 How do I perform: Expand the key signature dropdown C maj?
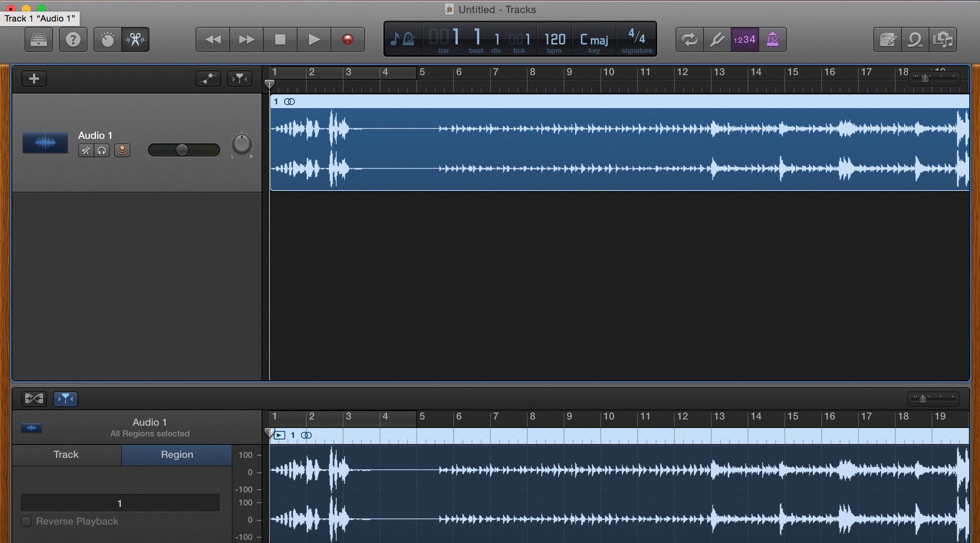[595, 39]
